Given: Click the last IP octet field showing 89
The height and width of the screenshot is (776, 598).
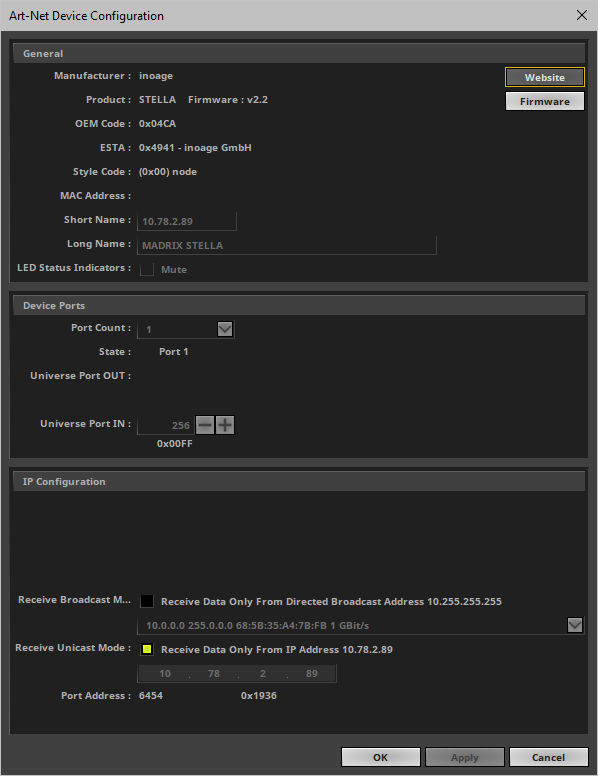Looking at the screenshot, I should [311, 673].
